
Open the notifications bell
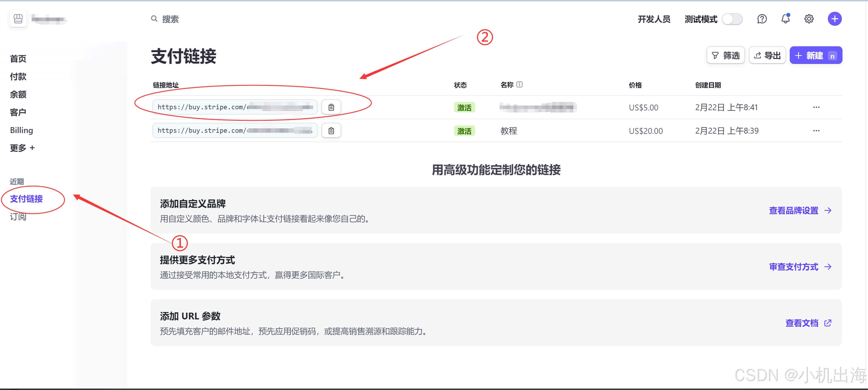coord(785,19)
